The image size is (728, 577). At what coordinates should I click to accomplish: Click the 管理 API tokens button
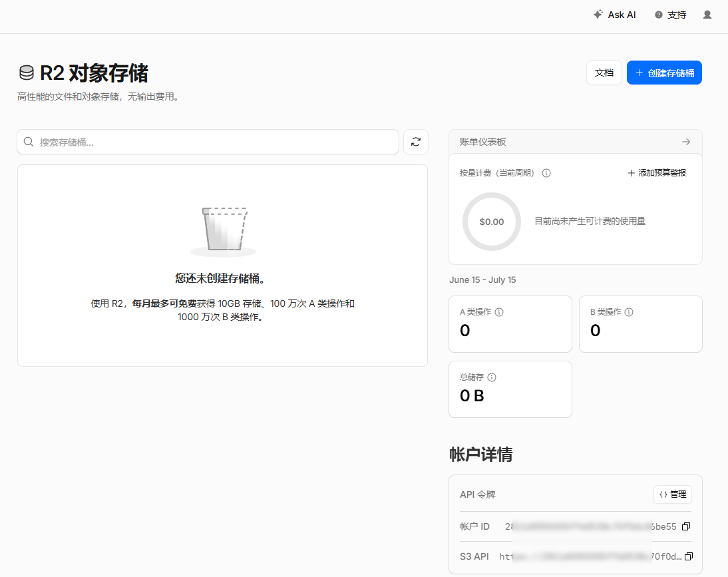(x=672, y=495)
